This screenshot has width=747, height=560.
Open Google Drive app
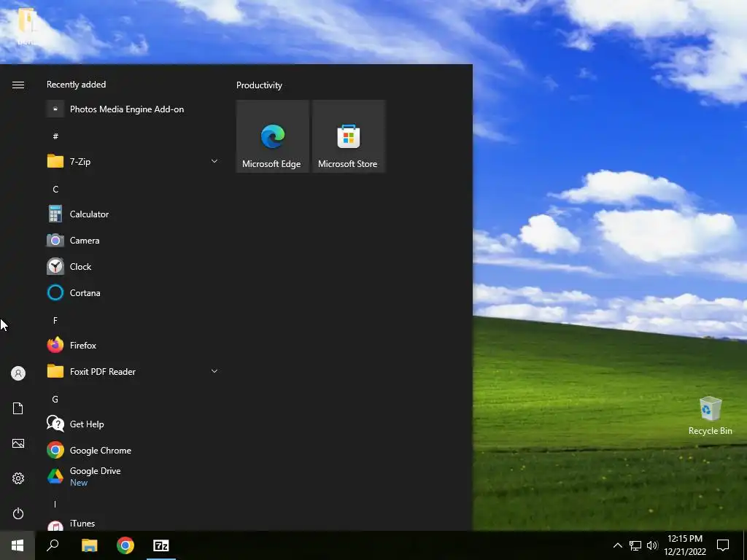point(133,476)
